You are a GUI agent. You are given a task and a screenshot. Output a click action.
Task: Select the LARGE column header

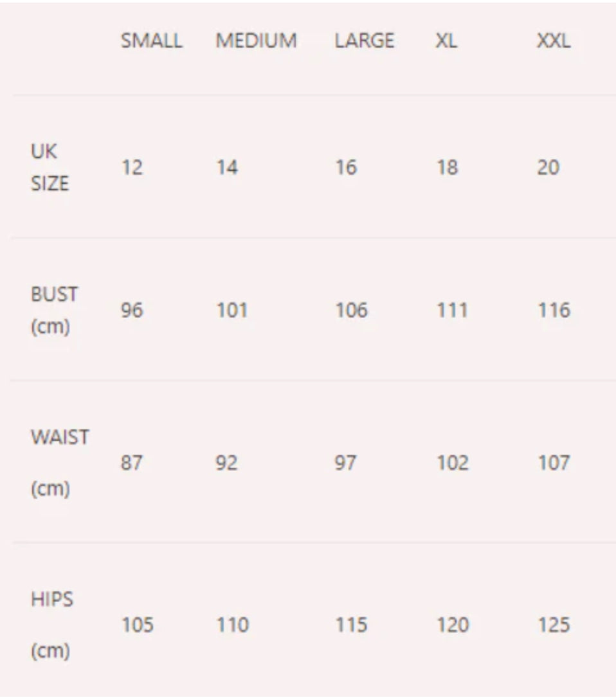(x=365, y=41)
